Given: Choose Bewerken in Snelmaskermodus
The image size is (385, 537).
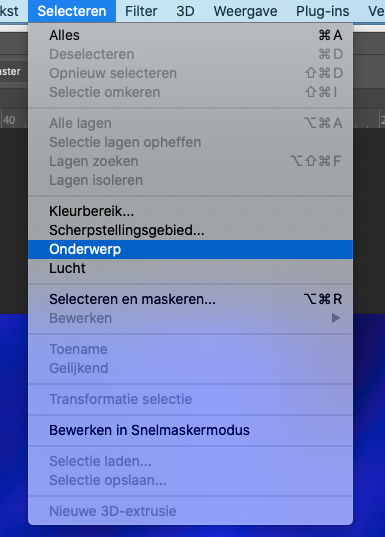Looking at the screenshot, I should (x=190, y=430).
